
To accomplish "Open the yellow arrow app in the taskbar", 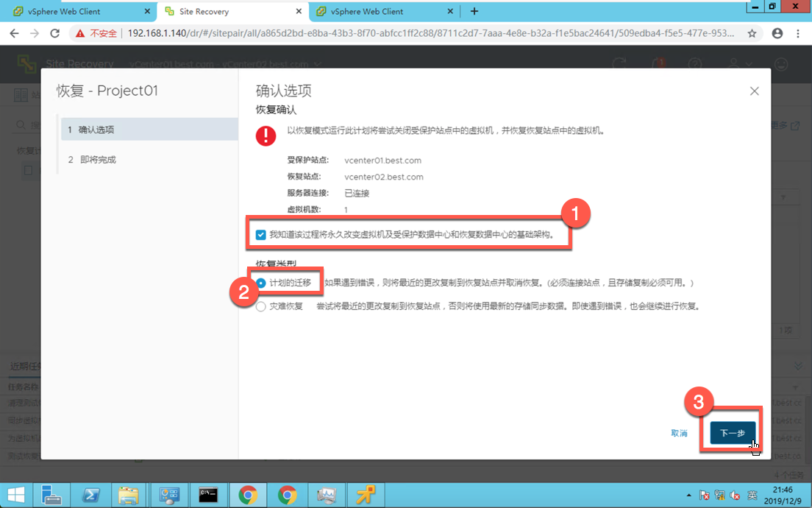I will coord(366,495).
